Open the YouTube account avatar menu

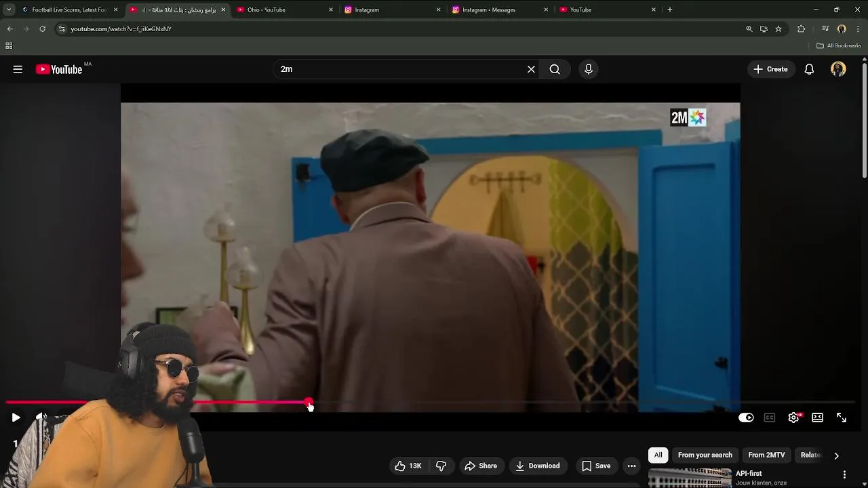pyautogui.click(x=838, y=69)
